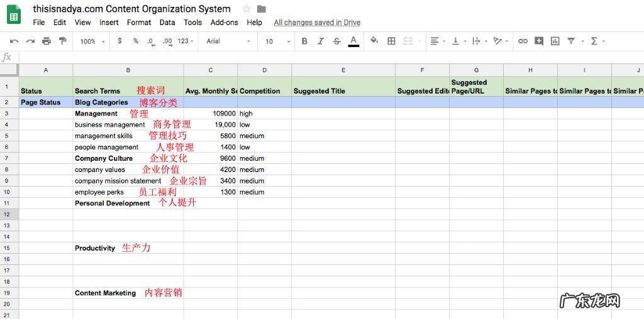Select the company mission statement cell
The width and height of the screenshot is (644, 319).
tap(128, 181)
